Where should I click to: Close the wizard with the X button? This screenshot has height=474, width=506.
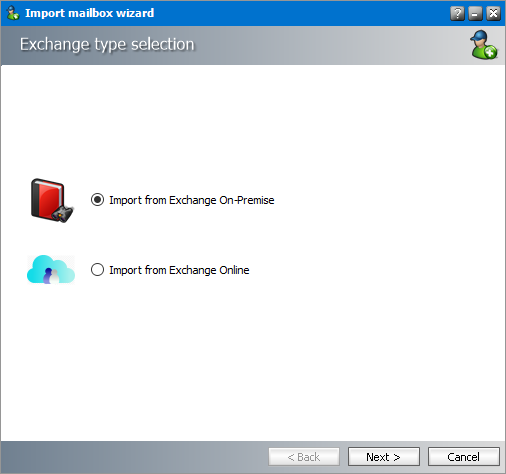click(493, 14)
